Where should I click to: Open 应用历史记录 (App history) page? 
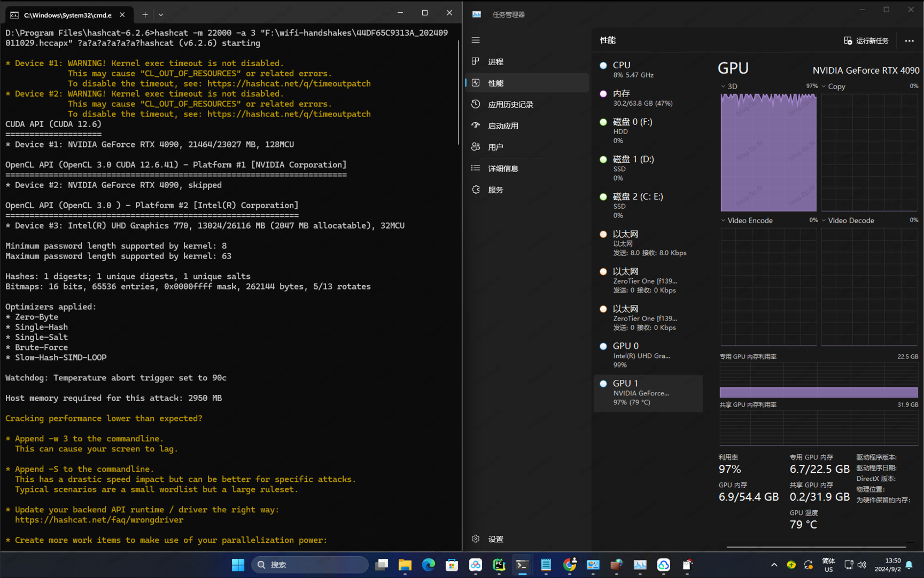(x=527, y=104)
